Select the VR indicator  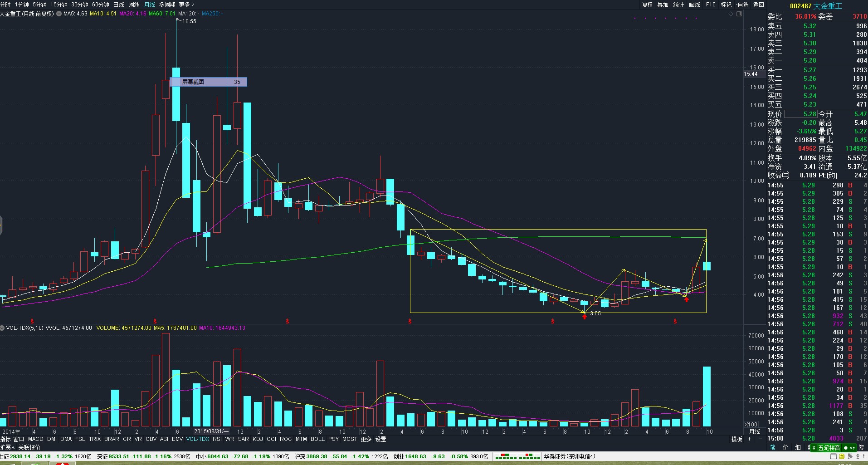click(138, 439)
